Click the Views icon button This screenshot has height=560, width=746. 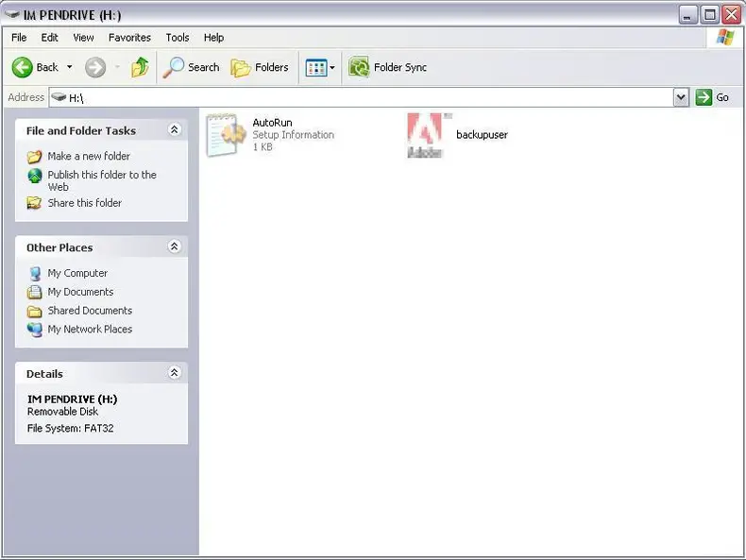[316, 68]
